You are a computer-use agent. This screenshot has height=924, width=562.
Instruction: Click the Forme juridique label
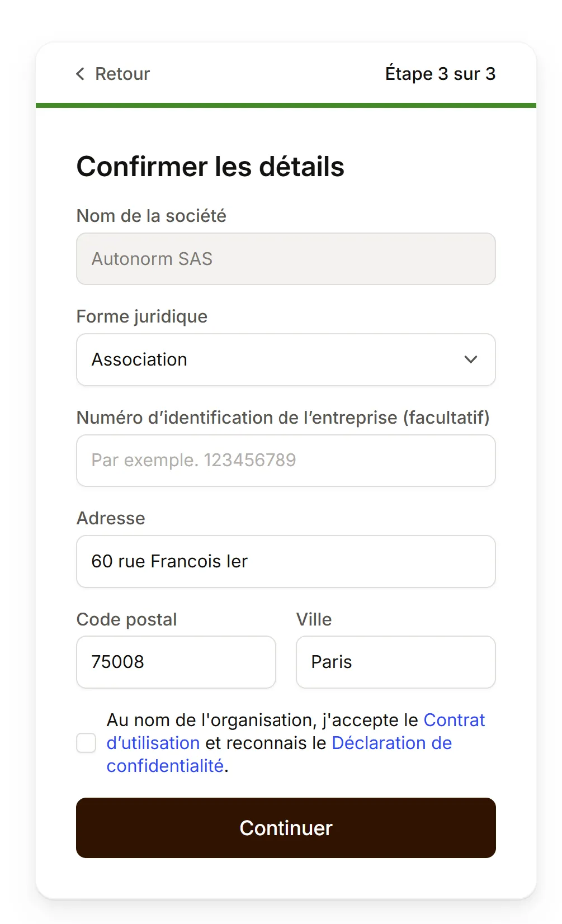coord(141,316)
